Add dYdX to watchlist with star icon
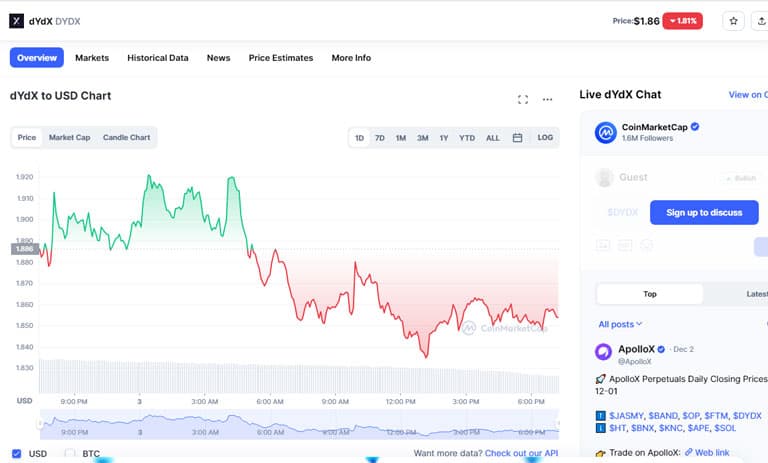Image resolution: width=768 pixels, height=463 pixels. pos(733,21)
